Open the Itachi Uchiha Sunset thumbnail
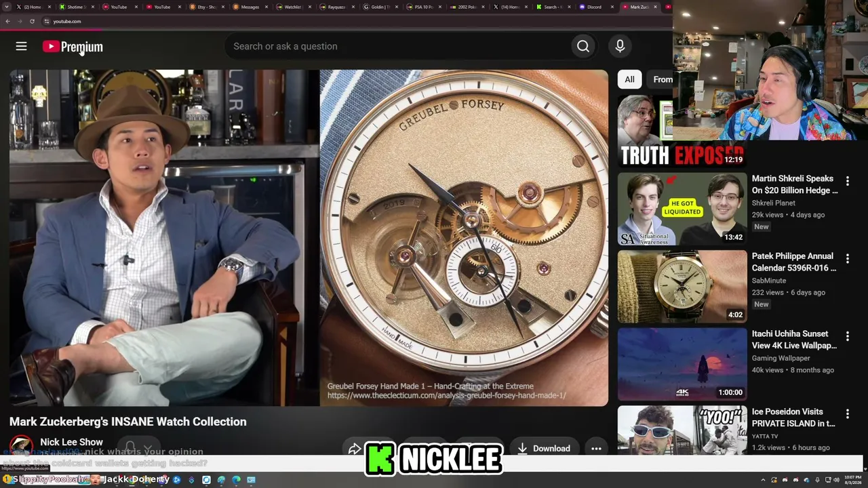This screenshot has width=868, height=488. point(682,364)
